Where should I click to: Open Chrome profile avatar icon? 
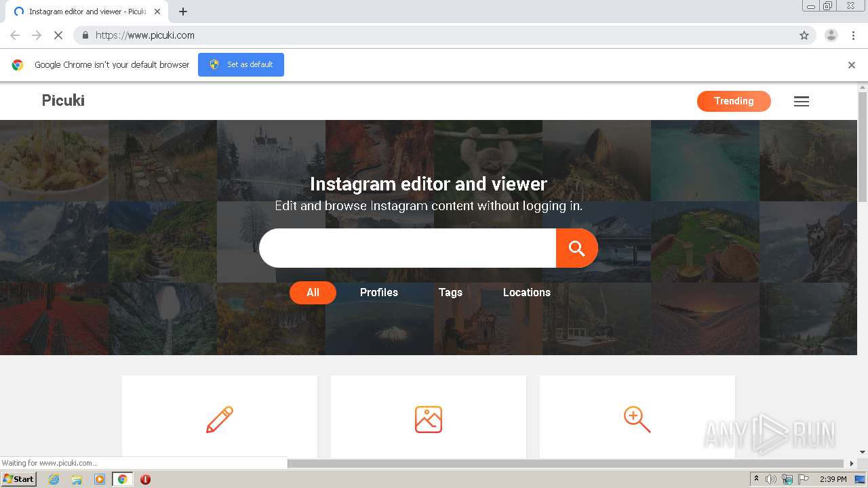(x=831, y=35)
